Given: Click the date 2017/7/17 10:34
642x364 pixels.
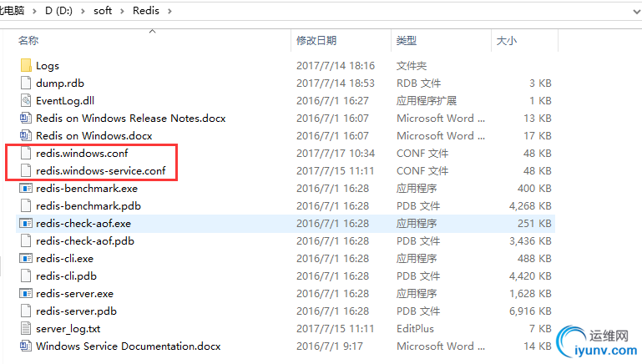Looking at the screenshot, I should pos(336,153).
